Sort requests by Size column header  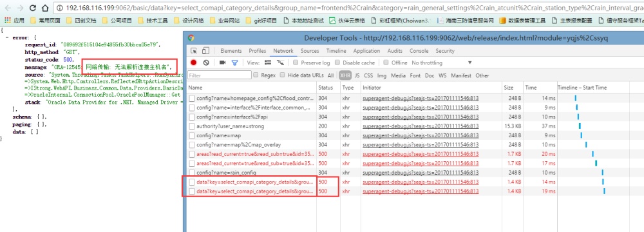[513, 88]
